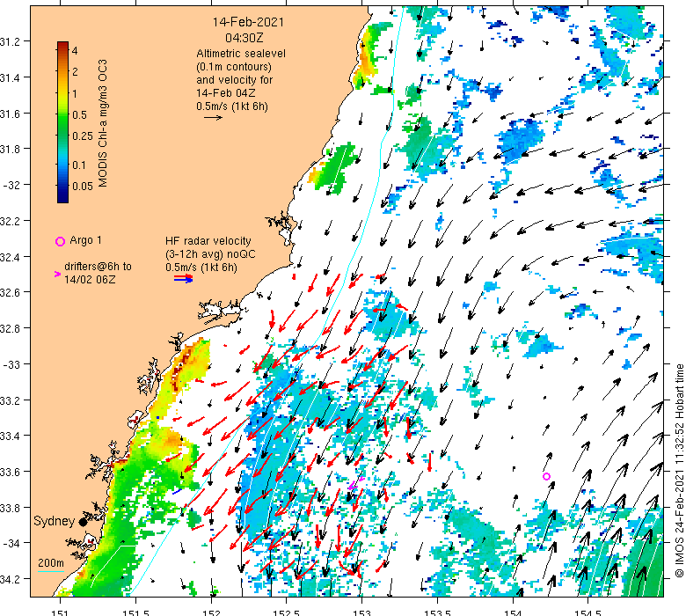Click the 'Altimetric sealevel' legend text

241,54
